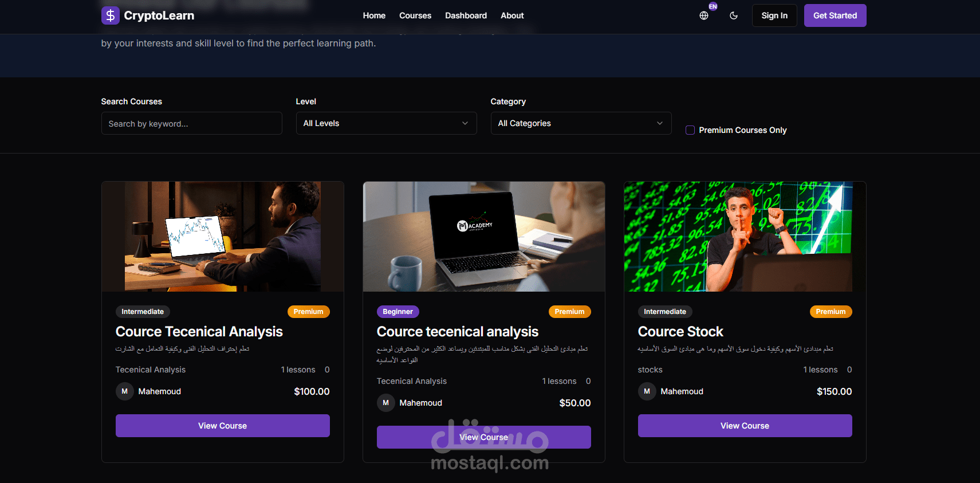Open the About page link
This screenshot has width=980, height=483.
(512, 15)
